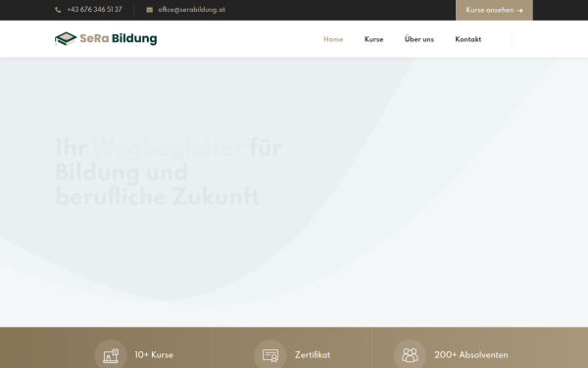Viewport: 588px width, 368px height.
Task: Click the certificate icon beside Zertifikat
Action: (x=270, y=355)
